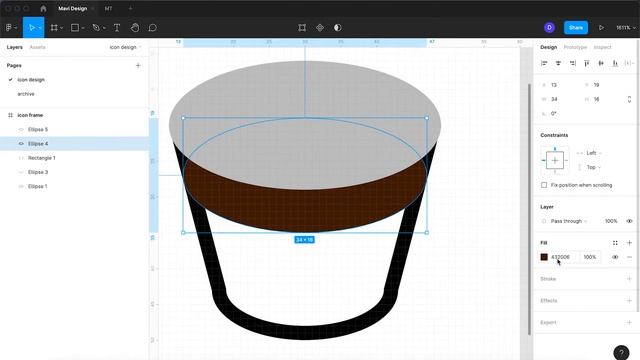The width and height of the screenshot is (640, 360).
Task: Add a new page with plus
Action: [138, 65]
